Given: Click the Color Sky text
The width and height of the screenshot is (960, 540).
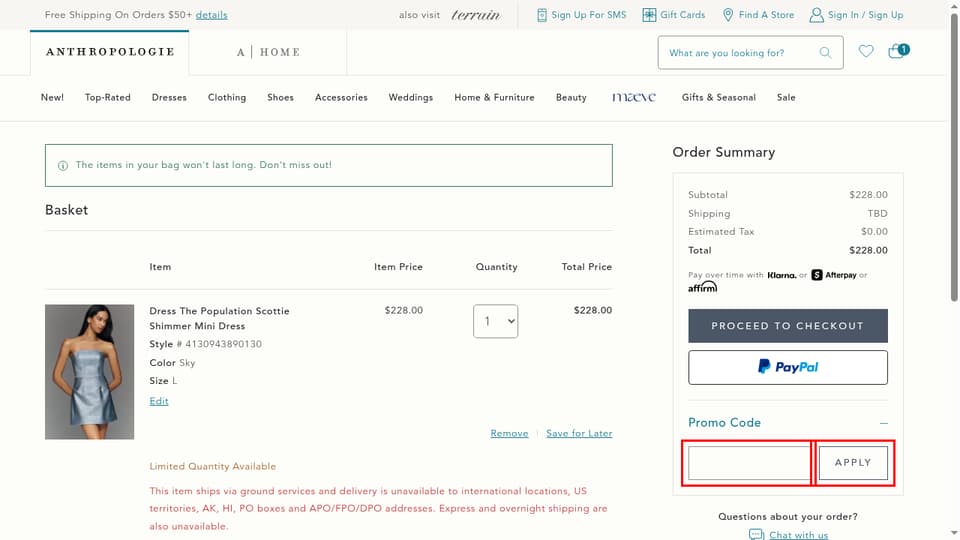Looking at the screenshot, I should [x=172, y=362].
